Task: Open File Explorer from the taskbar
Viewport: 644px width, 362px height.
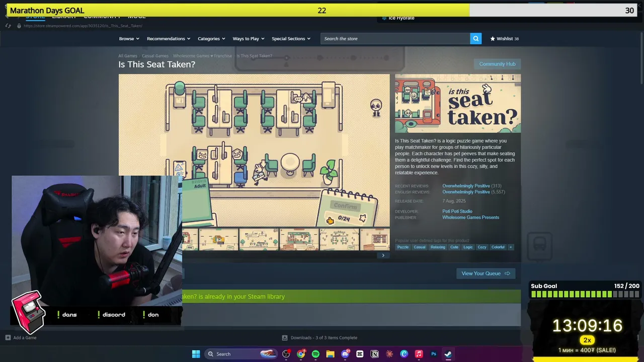Action: click(330, 354)
